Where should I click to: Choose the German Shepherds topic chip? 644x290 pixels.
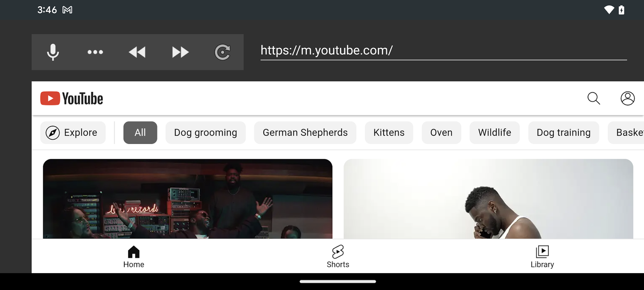pos(305,132)
